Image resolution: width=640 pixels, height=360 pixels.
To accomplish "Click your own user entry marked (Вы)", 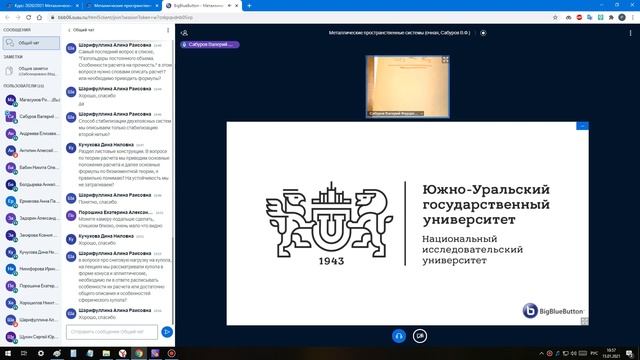I will [32, 100].
